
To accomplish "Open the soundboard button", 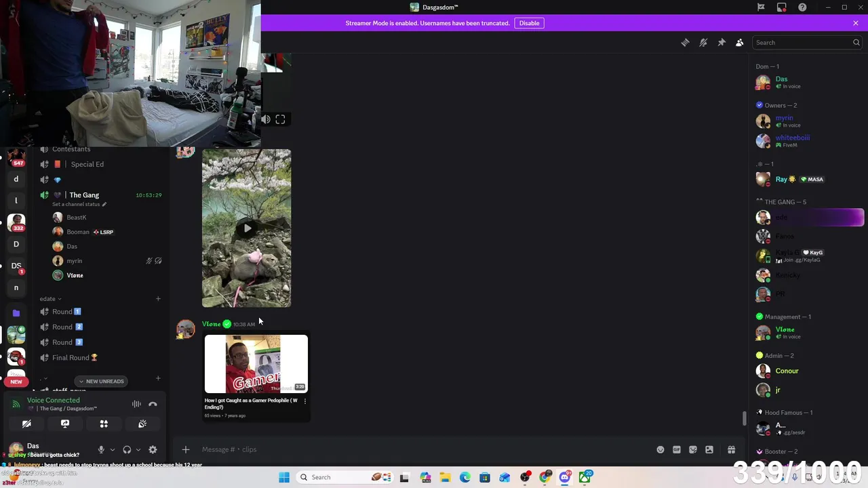I will (142, 424).
